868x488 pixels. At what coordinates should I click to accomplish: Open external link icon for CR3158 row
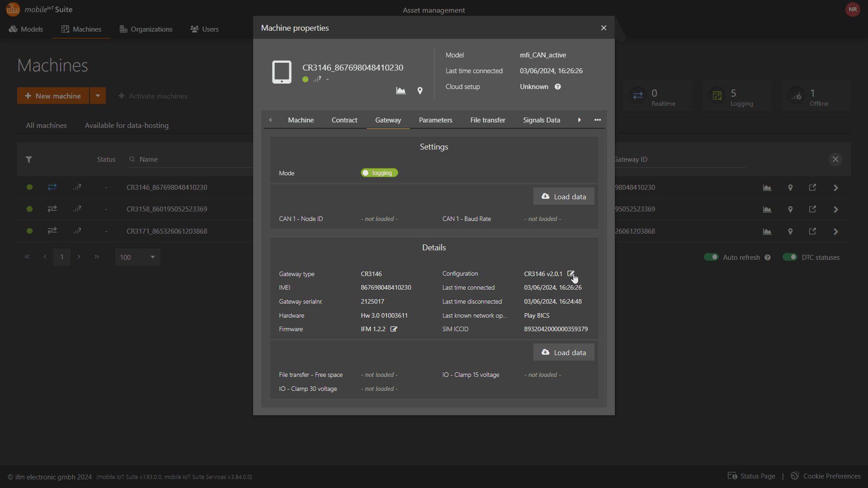pyautogui.click(x=812, y=209)
